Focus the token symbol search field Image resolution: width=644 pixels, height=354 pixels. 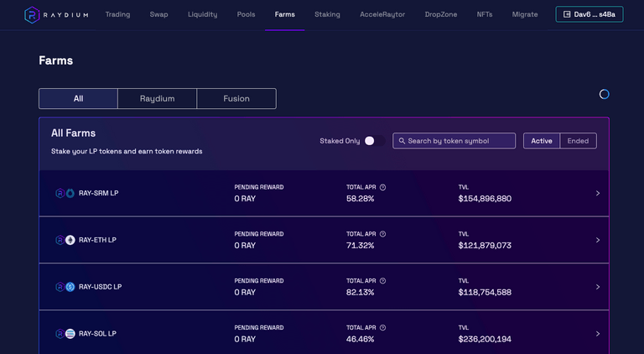click(x=454, y=141)
